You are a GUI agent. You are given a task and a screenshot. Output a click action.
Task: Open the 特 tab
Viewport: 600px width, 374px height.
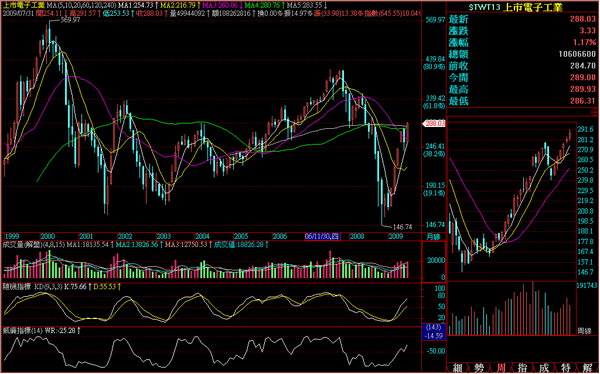click(566, 368)
